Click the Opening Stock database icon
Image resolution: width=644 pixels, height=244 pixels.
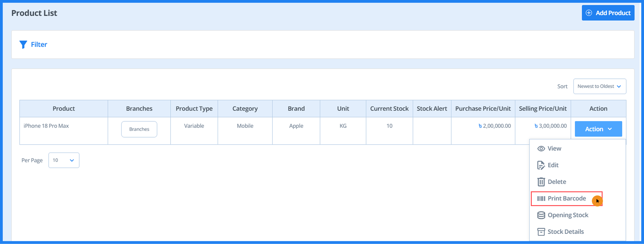click(x=541, y=215)
